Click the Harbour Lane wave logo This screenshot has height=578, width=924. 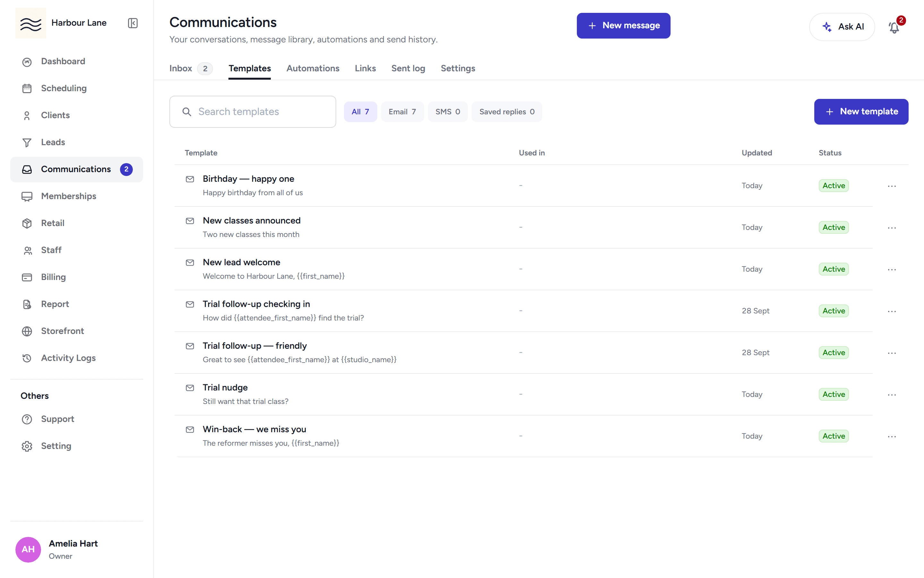point(30,23)
